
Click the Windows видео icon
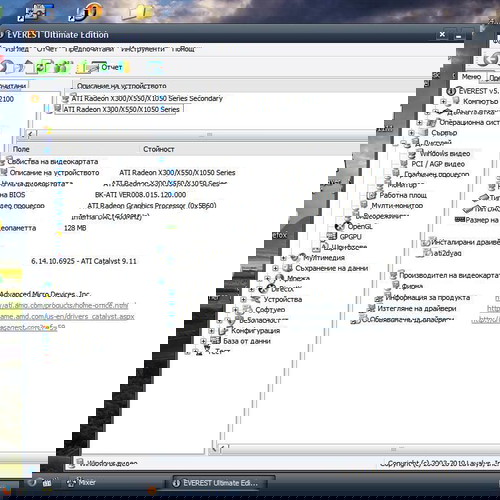coord(412,154)
